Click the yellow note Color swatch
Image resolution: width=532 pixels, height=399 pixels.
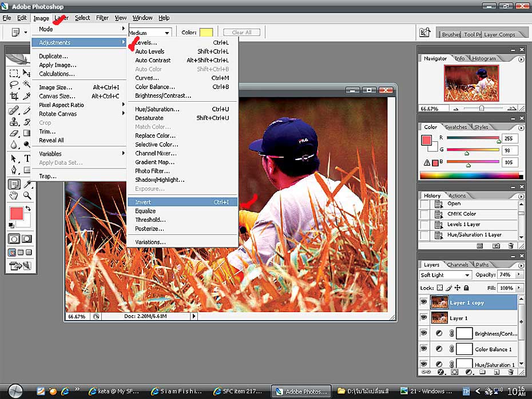pos(206,33)
